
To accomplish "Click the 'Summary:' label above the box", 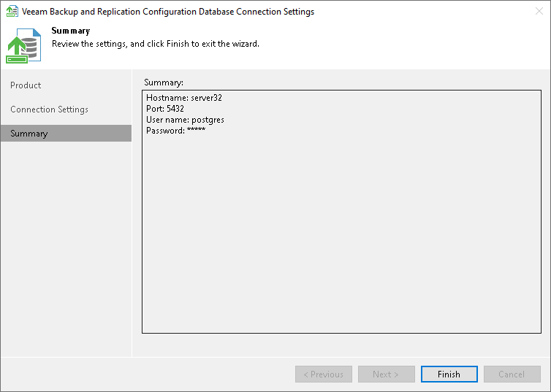I will click(x=164, y=82).
